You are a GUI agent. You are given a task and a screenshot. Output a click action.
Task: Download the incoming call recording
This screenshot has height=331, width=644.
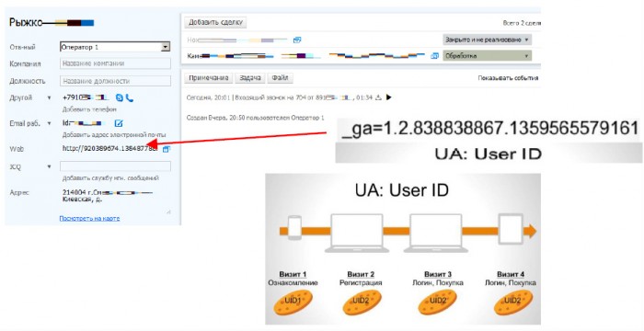pos(379,97)
